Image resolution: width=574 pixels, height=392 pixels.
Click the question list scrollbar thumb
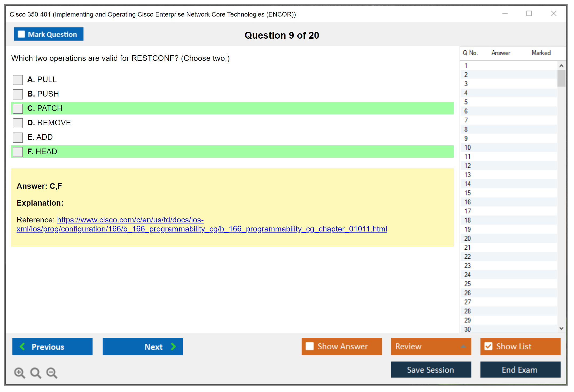[x=561, y=78]
